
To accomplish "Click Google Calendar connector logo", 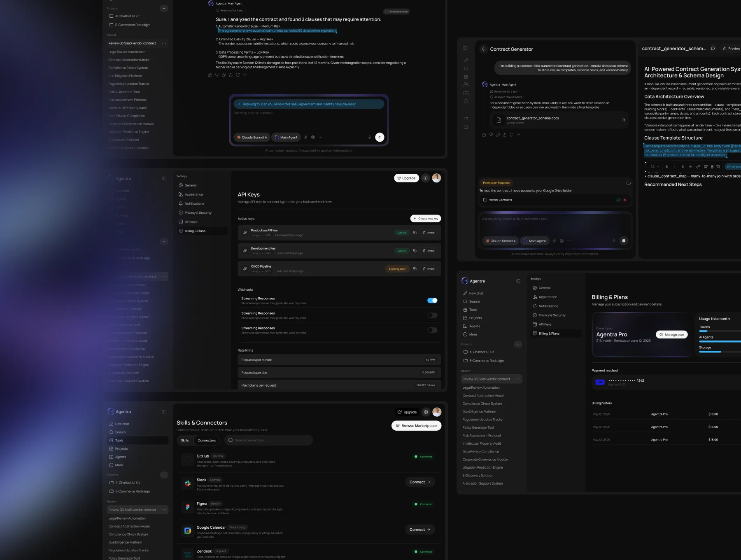I will (x=188, y=531).
